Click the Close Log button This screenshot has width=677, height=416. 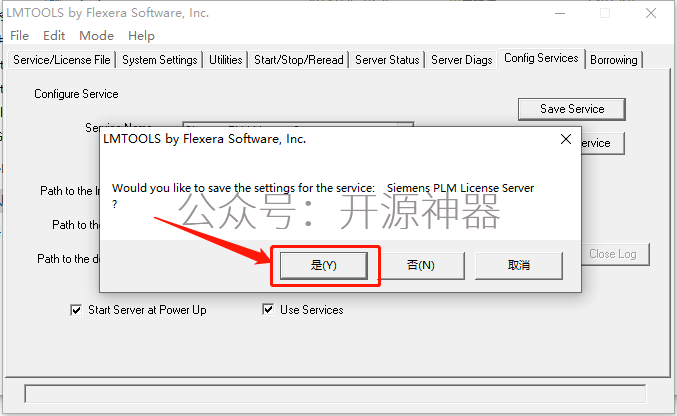[x=615, y=254]
